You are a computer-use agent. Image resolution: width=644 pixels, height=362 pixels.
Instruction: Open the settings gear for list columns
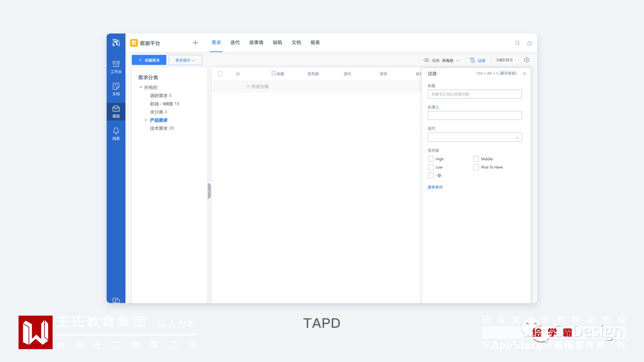click(527, 60)
